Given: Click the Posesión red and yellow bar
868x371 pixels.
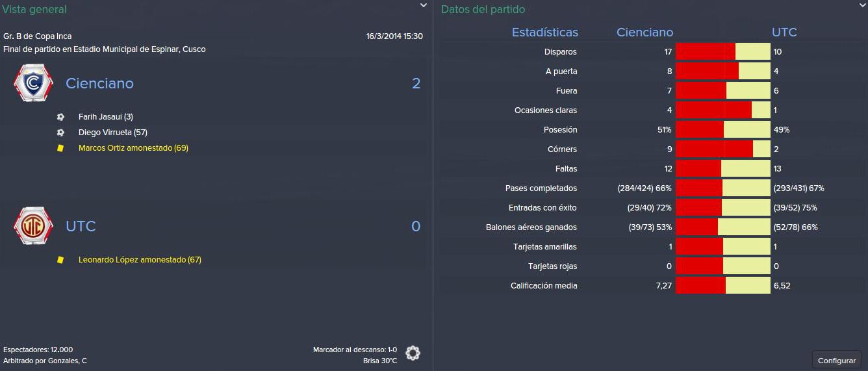Looking at the screenshot, I should (x=723, y=130).
